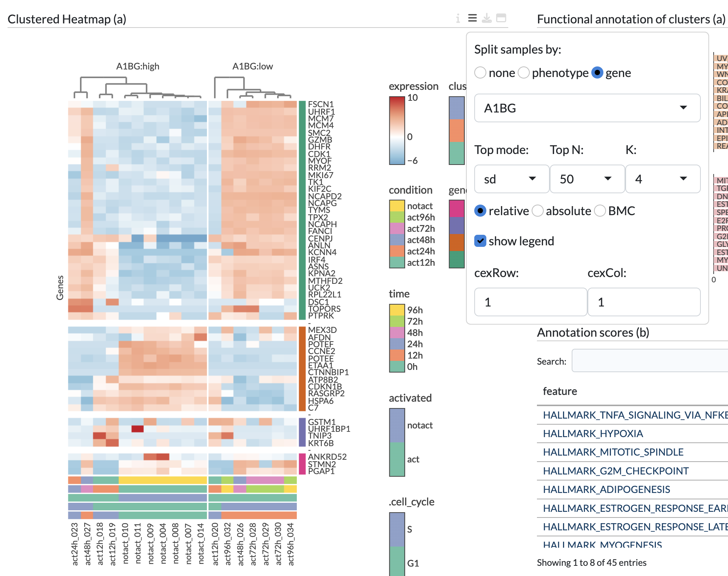Screen dimensions: 728x576
Task: Uncheck the show legend checkbox
Action: pos(480,241)
